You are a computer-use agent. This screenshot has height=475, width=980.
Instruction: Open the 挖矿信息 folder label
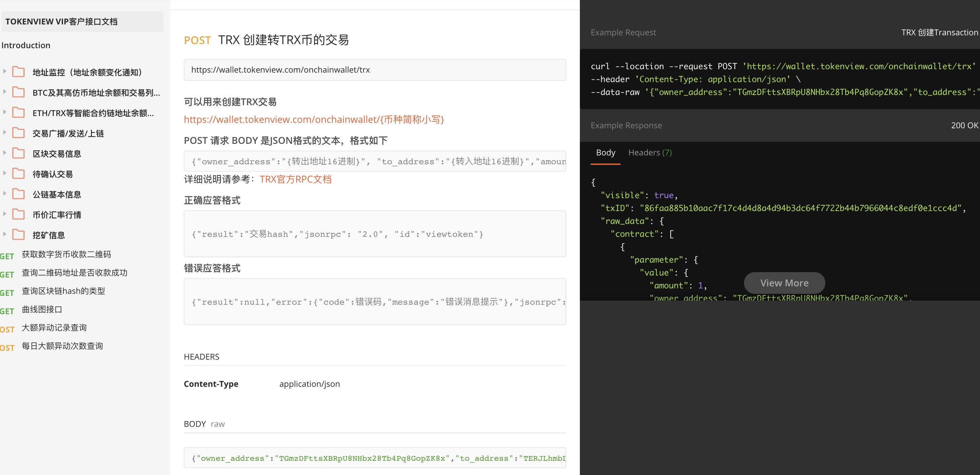(x=49, y=235)
